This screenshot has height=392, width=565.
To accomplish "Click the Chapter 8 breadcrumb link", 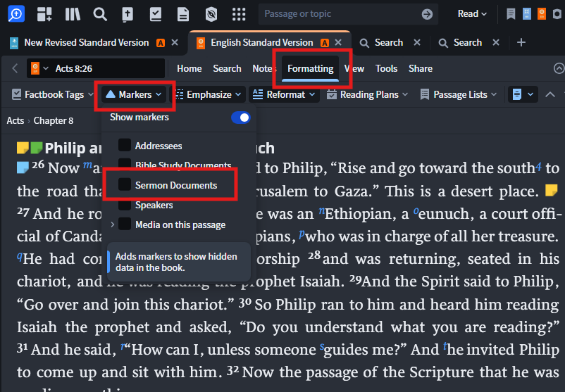I will pos(54,120).
